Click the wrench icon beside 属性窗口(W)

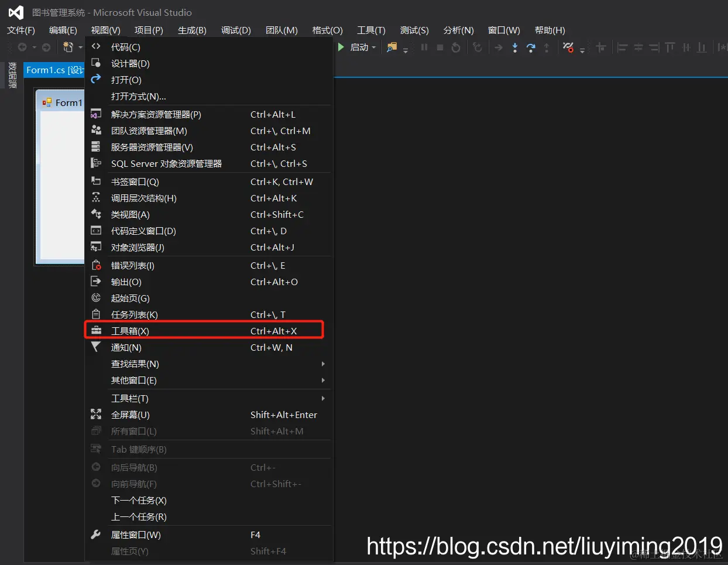(97, 534)
